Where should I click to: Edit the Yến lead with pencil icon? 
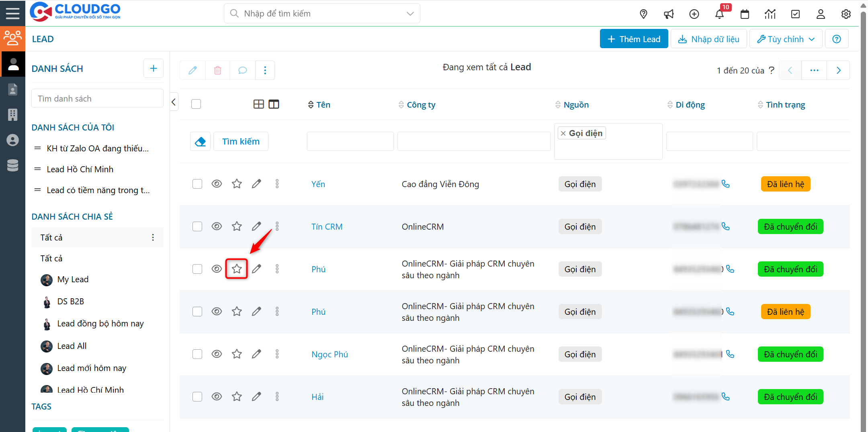click(x=256, y=184)
